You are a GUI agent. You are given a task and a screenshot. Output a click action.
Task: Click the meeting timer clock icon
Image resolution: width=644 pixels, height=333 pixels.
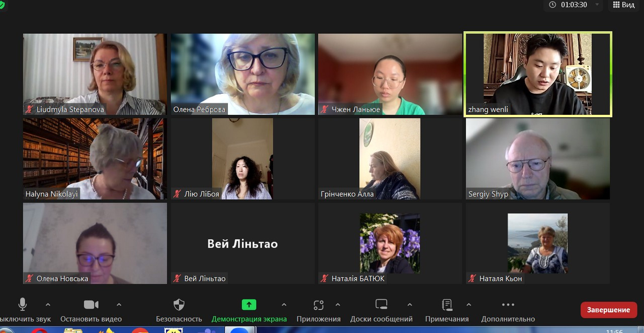(x=553, y=5)
